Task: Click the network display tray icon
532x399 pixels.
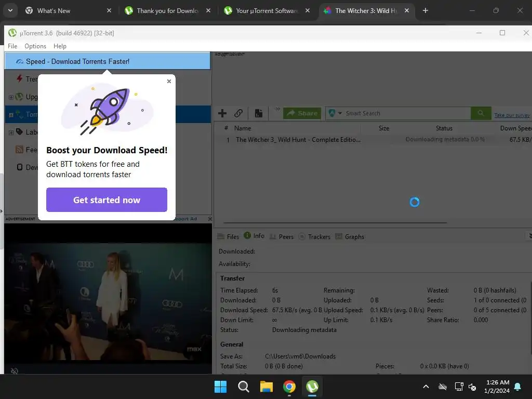Action: (459, 387)
